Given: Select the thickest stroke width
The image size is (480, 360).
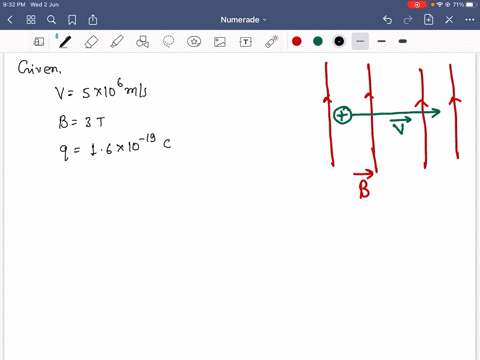Looking at the screenshot, I should tap(403, 41).
